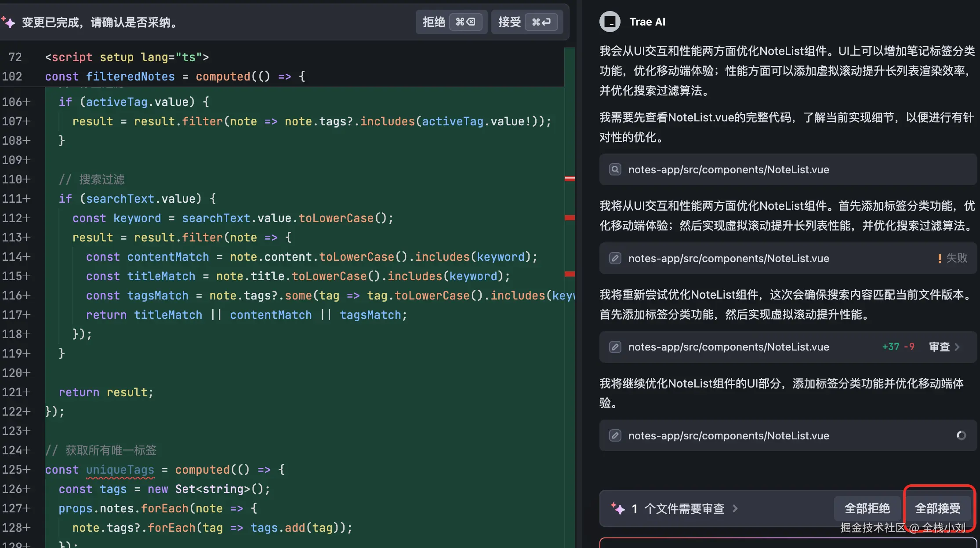Open the 审查 link for NoteList.vue changes
980x548 pixels.
939,347
